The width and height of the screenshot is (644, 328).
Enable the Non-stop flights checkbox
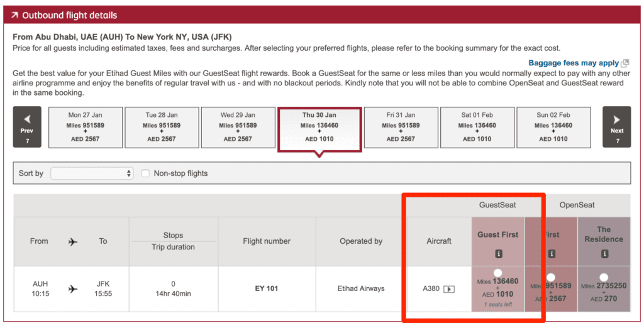146,173
